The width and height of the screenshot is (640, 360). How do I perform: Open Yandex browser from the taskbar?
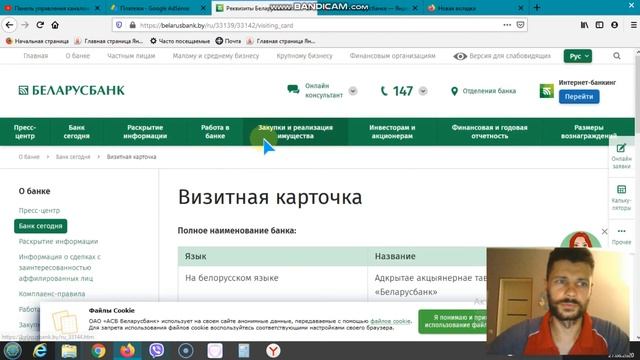(273, 351)
